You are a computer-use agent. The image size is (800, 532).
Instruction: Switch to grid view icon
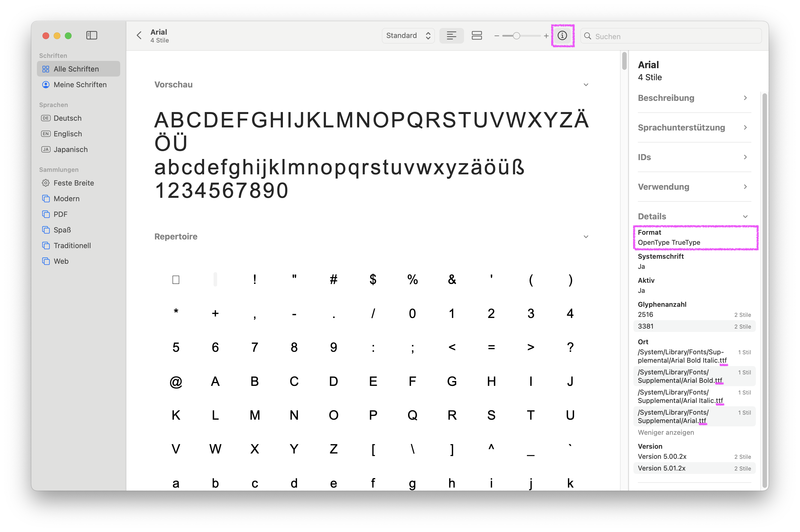[477, 36]
